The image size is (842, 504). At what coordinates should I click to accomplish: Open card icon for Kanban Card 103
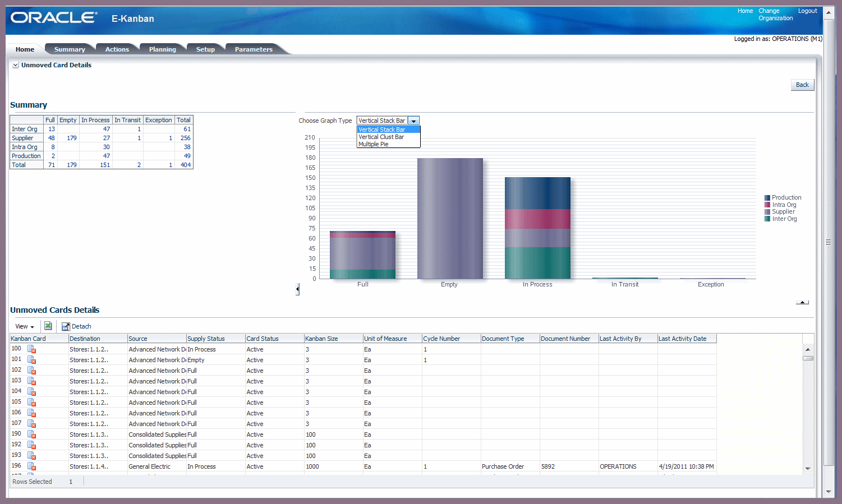point(31,381)
